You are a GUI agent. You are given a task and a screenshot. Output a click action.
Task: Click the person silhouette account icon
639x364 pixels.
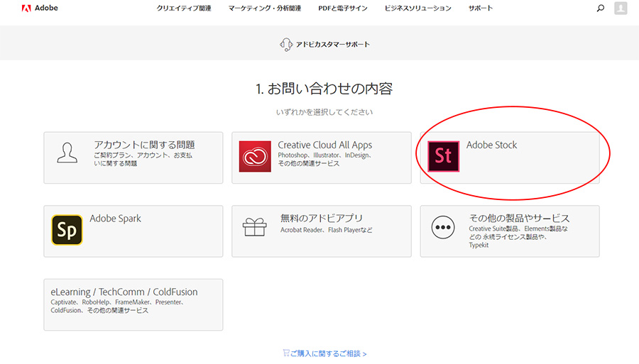(67, 153)
